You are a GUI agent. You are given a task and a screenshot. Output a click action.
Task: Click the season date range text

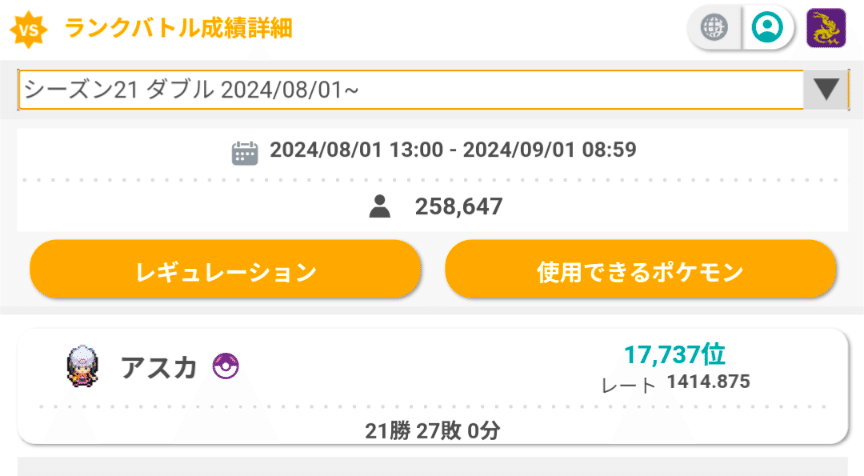[x=453, y=150]
